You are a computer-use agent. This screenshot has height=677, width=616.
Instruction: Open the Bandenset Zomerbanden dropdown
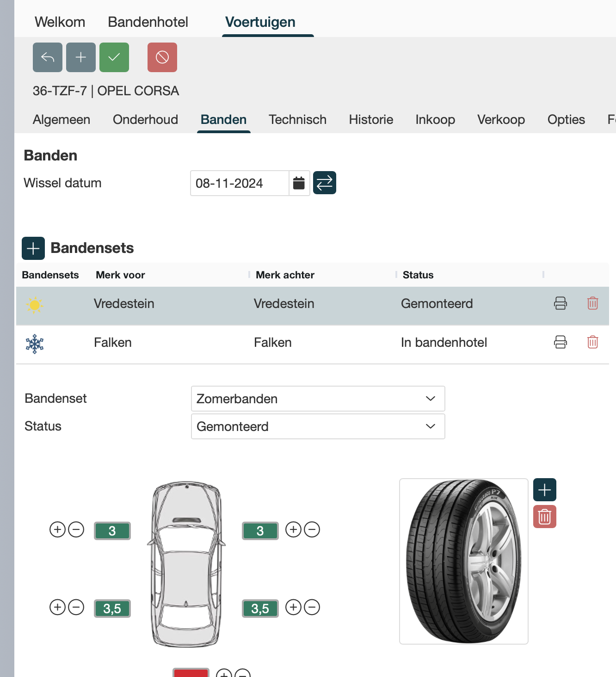(x=318, y=399)
